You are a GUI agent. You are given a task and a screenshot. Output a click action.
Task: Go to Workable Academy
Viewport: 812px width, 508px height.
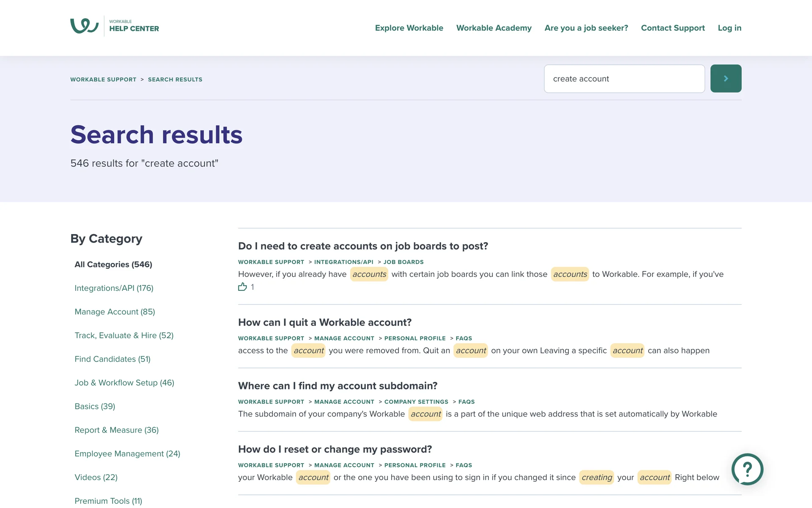(494, 28)
